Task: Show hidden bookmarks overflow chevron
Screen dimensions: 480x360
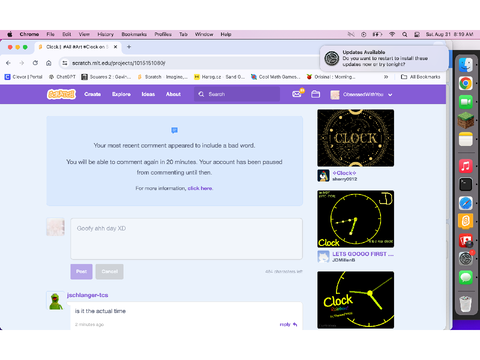Action: (386, 77)
